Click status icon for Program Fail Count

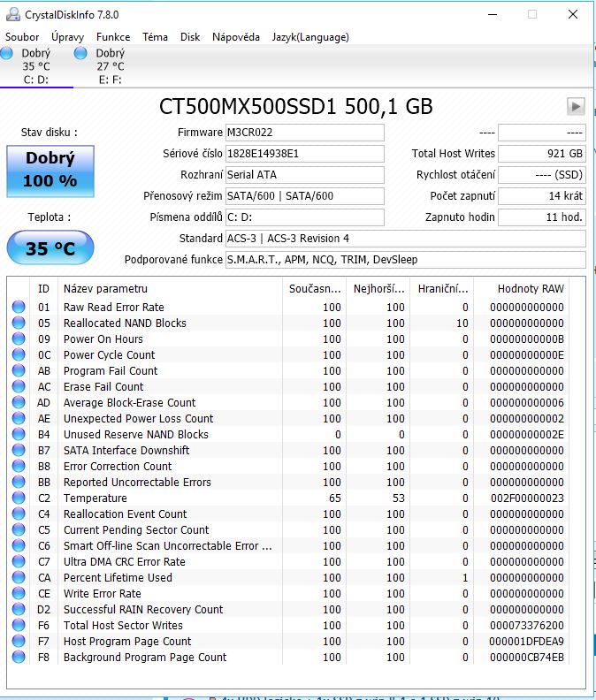(19, 370)
